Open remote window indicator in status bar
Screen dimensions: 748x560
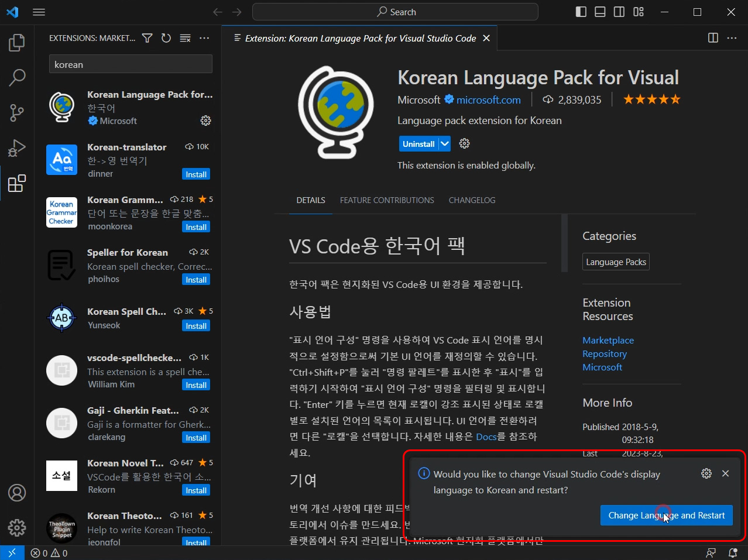click(12, 553)
